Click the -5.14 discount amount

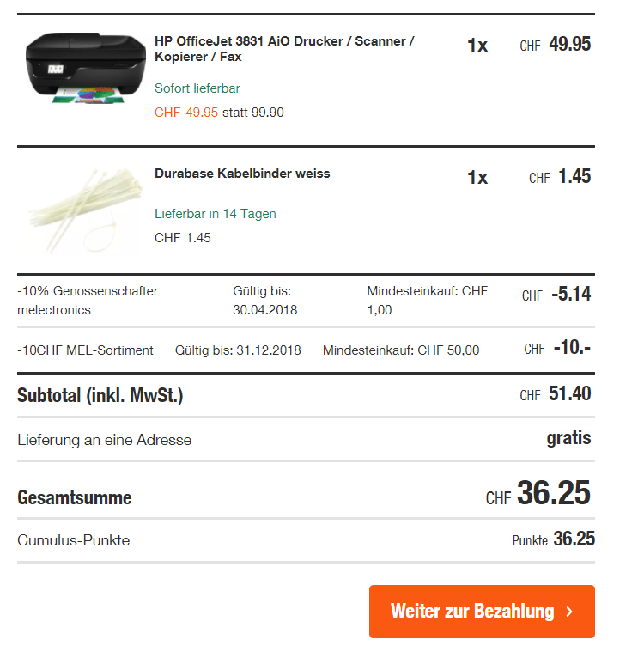[570, 295]
